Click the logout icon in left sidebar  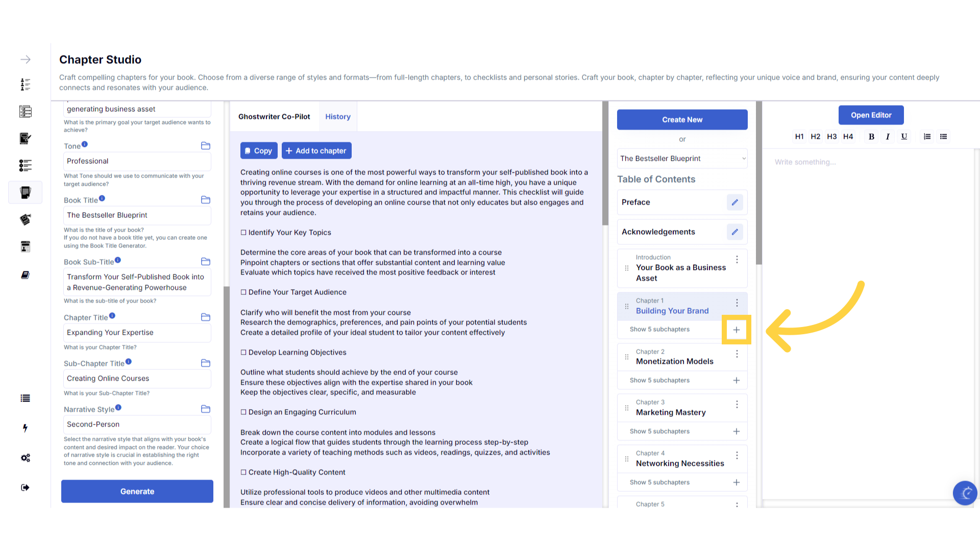(26, 488)
